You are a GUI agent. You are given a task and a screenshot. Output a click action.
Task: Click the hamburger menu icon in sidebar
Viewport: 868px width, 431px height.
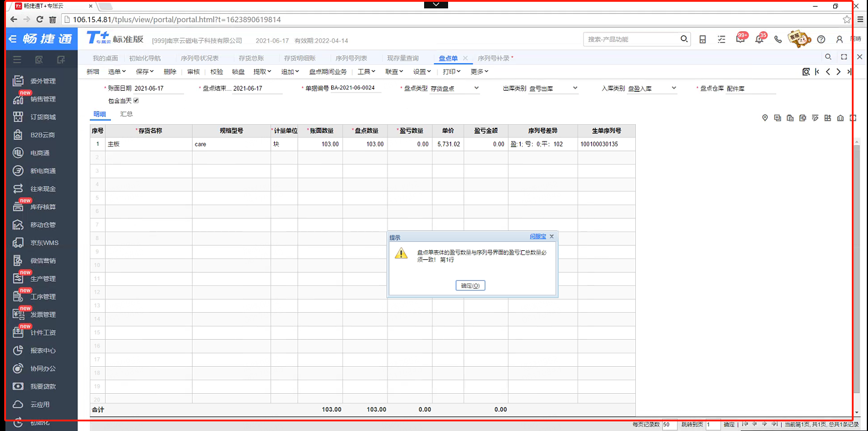[17, 59]
